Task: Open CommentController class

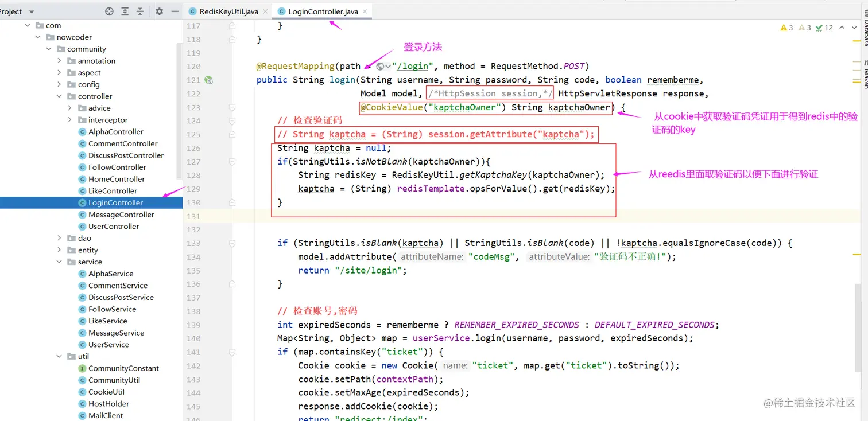Action: [123, 143]
